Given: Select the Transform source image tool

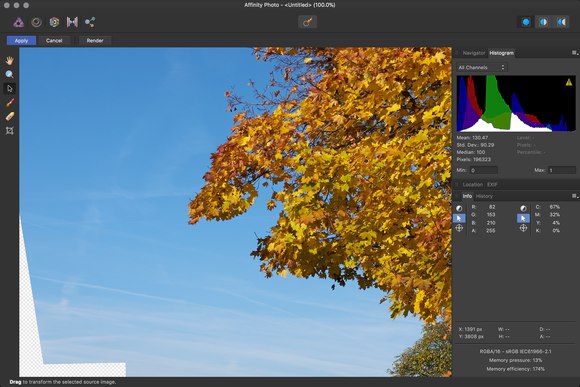Looking at the screenshot, I should 10,88.
